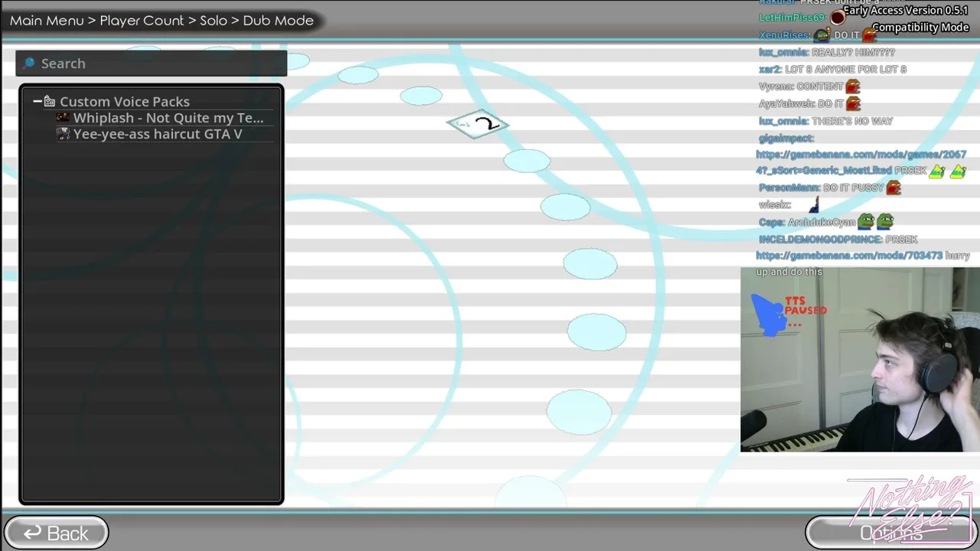This screenshot has height=551, width=980.
Task: Click the wissix username in chat
Action: click(x=774, y=205)
